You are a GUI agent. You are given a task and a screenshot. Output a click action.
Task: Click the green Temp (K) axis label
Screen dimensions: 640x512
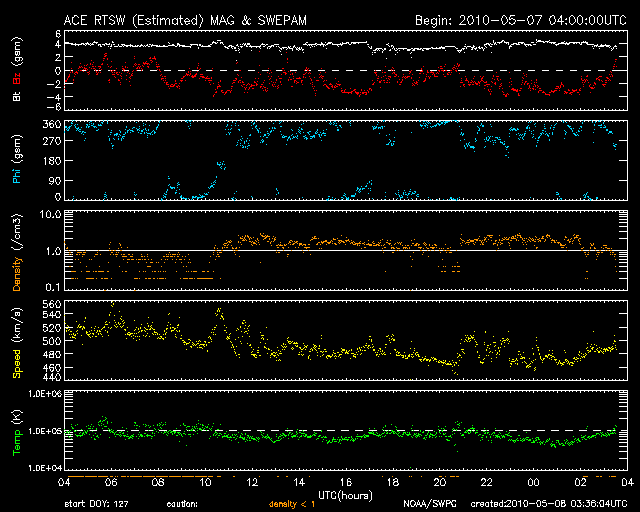pos(16,431)
